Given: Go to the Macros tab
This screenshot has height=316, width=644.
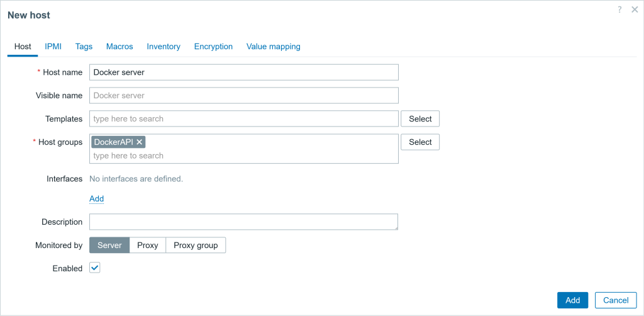Looking at the screenshot, I should coord(119,47).
